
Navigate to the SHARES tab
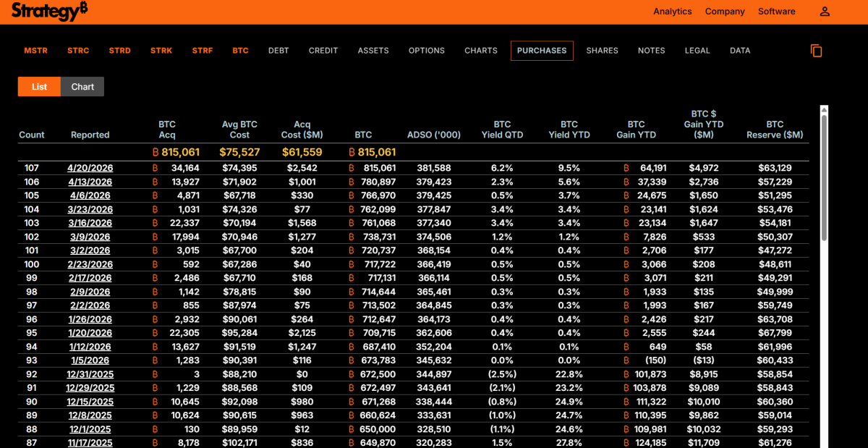[602, 51]
